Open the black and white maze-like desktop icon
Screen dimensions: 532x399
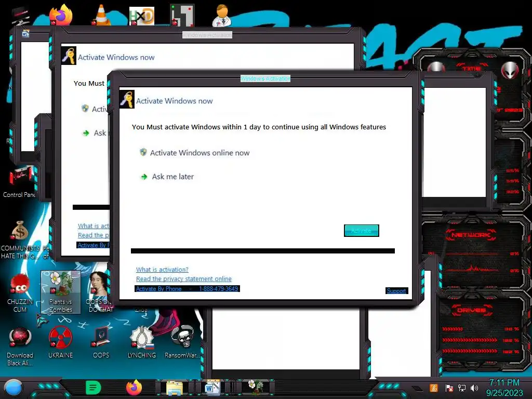[x=182, y=15]
